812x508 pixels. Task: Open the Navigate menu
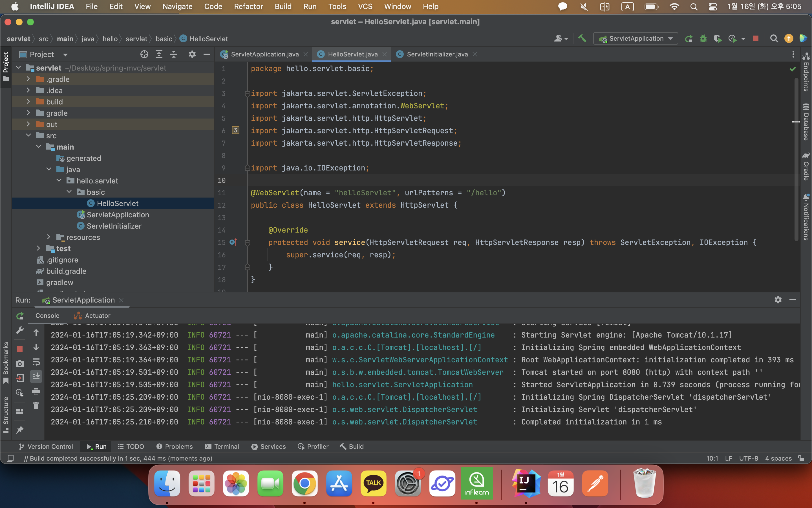click(177, 6)
